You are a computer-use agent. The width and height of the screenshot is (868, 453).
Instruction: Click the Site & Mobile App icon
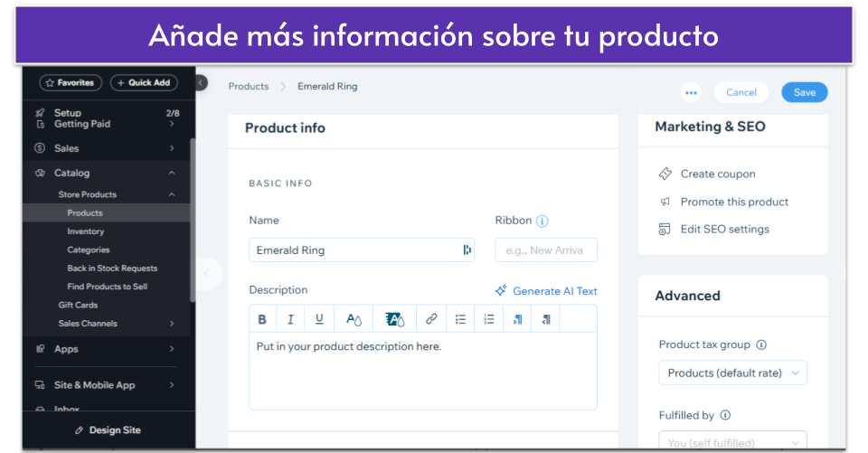(x=40, y=385)
